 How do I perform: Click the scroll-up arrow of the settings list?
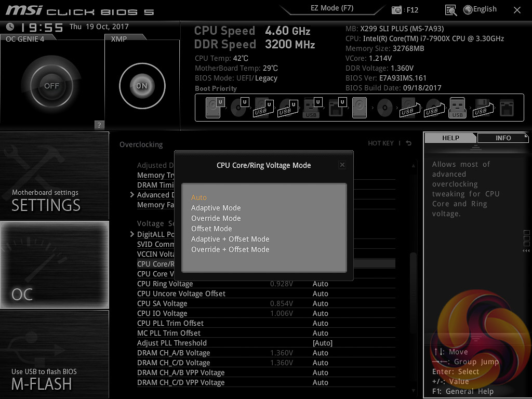[413, 166]
